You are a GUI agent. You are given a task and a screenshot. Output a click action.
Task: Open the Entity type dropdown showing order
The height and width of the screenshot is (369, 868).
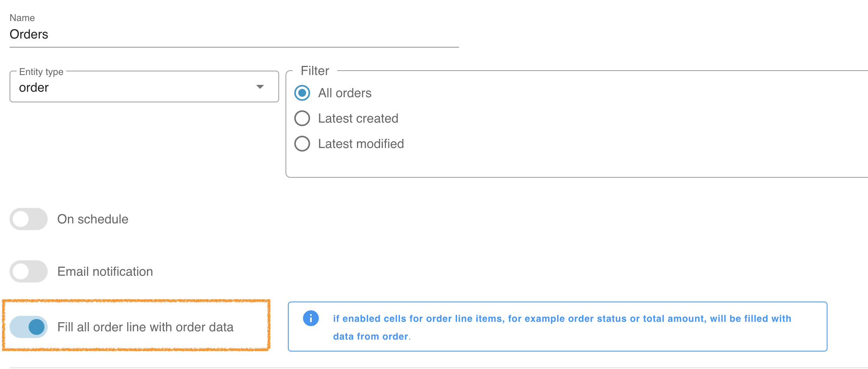tap(135, 87)
